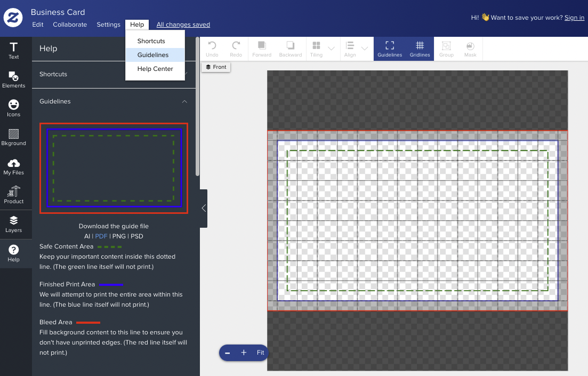Download the AI guide file
Screen dimensions: 588x376
(87, 236)
